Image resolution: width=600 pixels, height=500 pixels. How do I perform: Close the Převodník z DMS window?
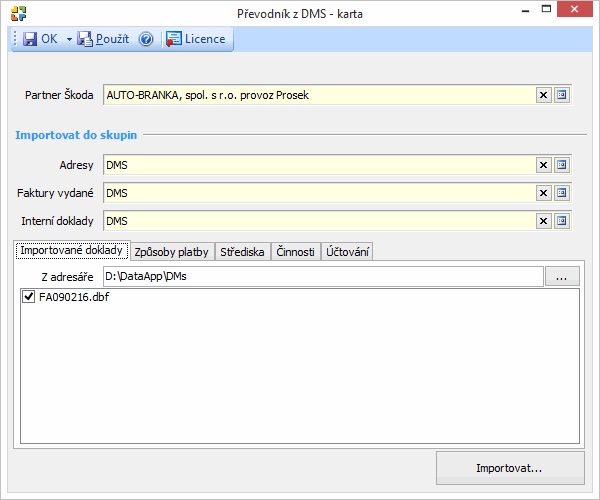click(x=574, y=9)
